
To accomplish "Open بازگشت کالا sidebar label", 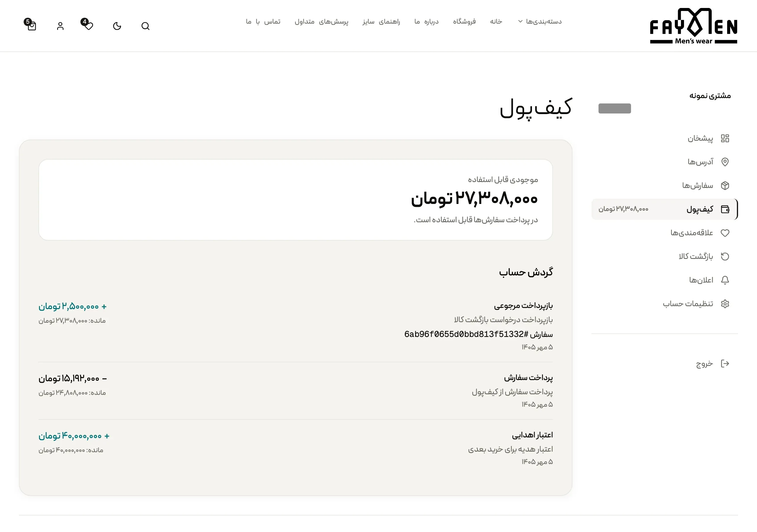I will [696, 257].
